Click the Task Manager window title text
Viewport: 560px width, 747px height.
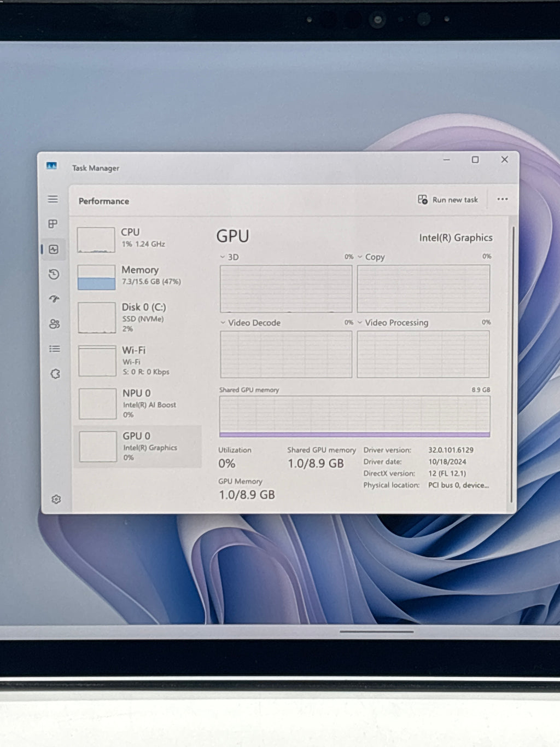click(96, 168)
